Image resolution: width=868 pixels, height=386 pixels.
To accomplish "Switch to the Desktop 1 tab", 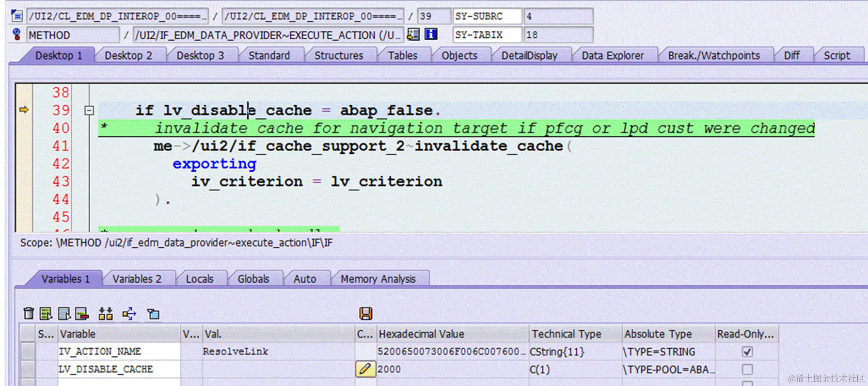I will pos(59,55).
